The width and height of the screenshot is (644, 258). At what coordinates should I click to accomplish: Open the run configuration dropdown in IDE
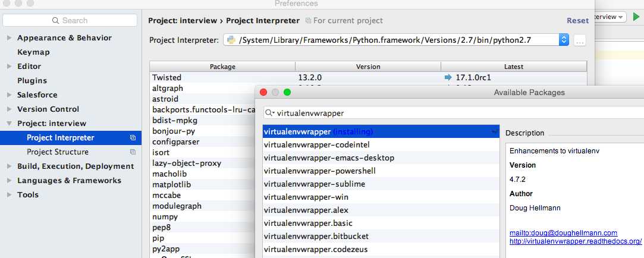click(610, 17)
